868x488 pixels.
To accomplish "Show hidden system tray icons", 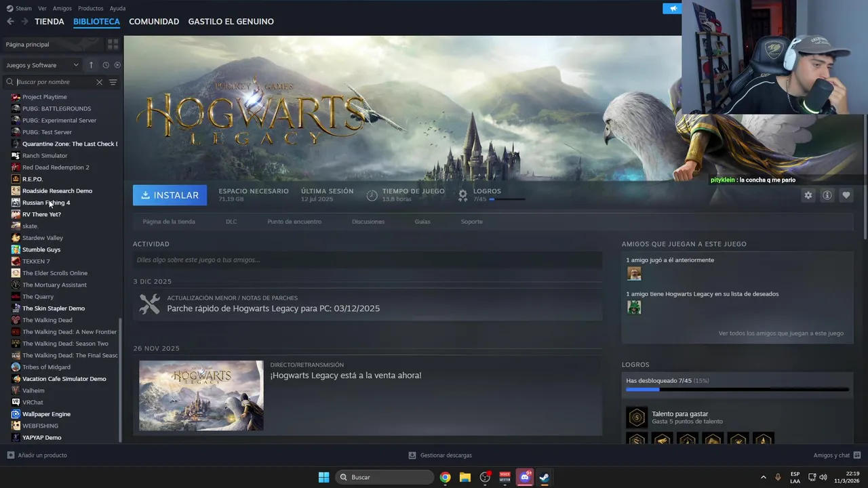I will coord(763,477).
